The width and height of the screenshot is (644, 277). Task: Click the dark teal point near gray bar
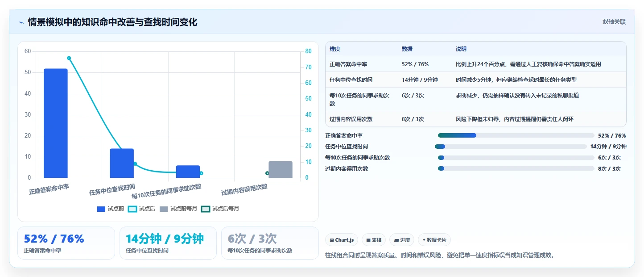tap(267, 173)
